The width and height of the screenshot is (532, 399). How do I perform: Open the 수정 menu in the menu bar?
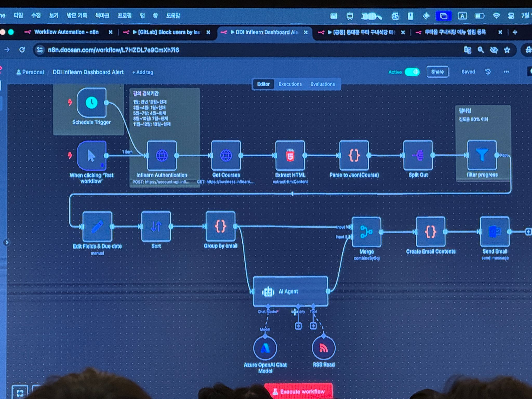click(36, 15)
